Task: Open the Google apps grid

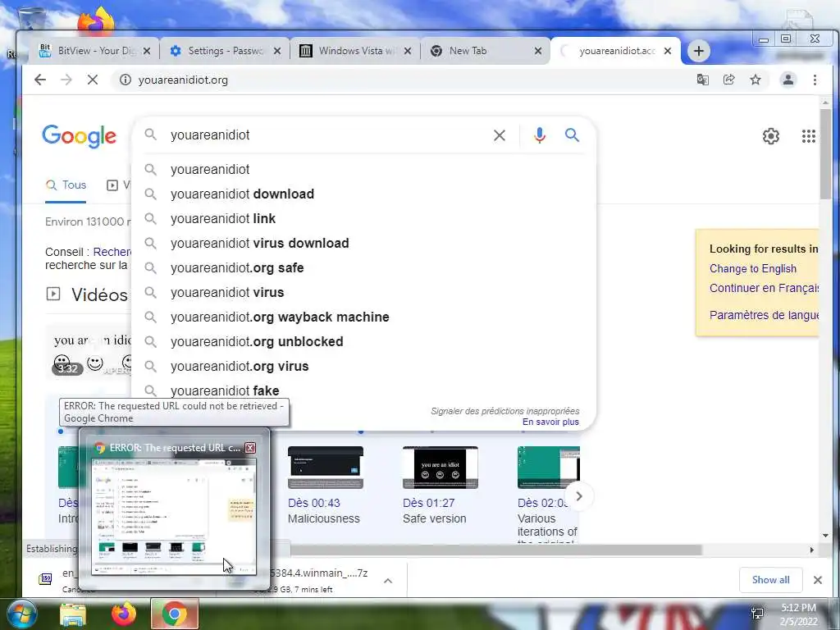Action: coord(808,136)
